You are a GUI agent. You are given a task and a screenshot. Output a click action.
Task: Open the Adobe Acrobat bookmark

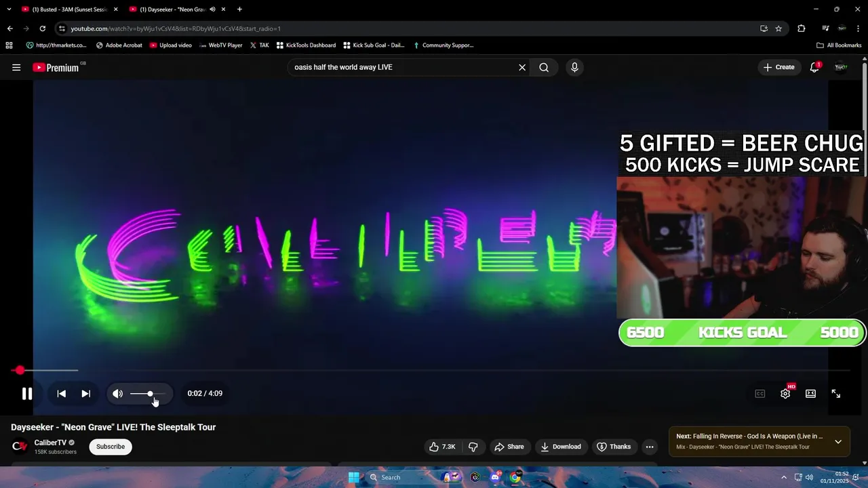coord(119,45)
